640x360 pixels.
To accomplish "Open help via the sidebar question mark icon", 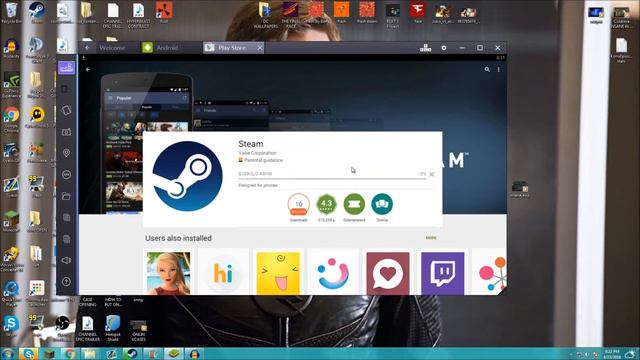I will coord(66,282).
